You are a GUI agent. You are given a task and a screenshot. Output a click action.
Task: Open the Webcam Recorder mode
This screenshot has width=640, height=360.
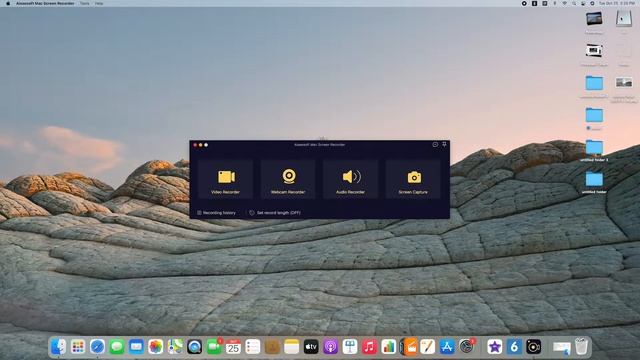pos(288,180)
